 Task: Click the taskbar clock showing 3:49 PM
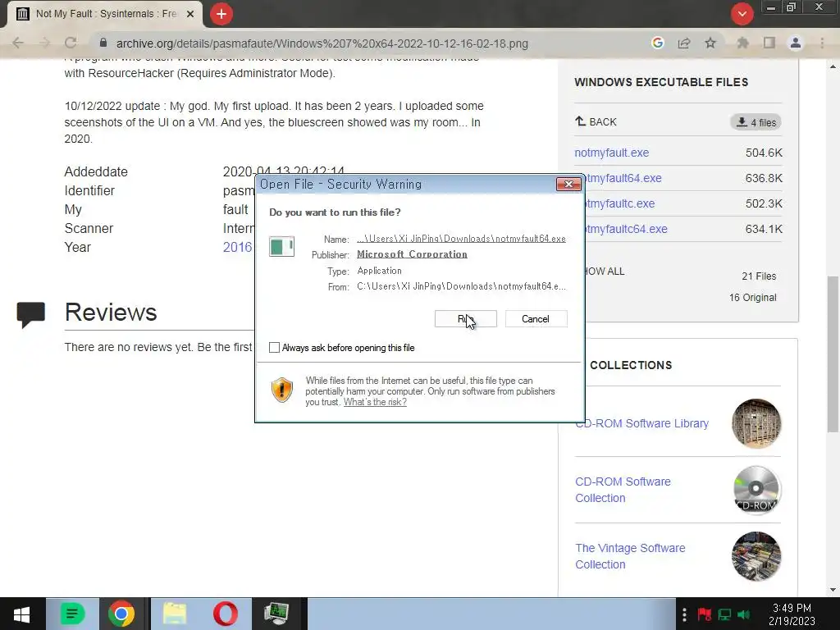792,614
